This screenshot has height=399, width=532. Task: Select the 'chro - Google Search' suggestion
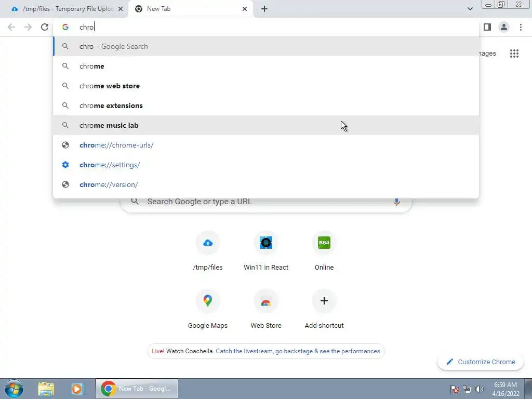pos(266,46)
